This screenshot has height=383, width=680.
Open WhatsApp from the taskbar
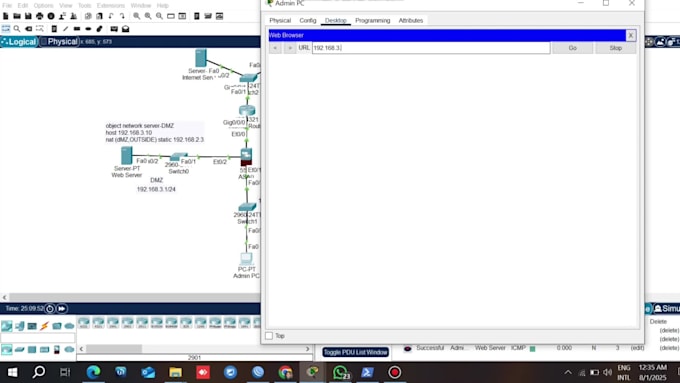340,372
